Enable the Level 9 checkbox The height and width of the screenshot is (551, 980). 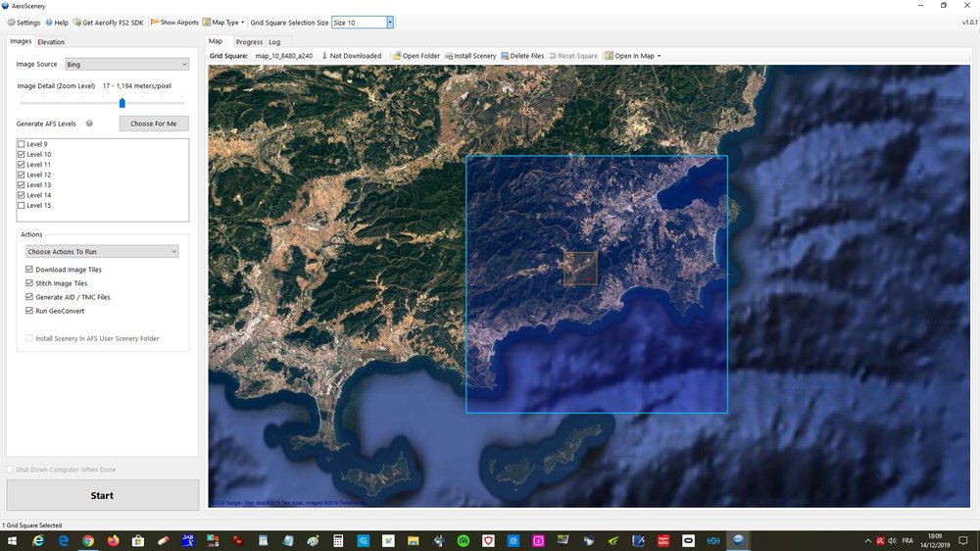point(22,144)
